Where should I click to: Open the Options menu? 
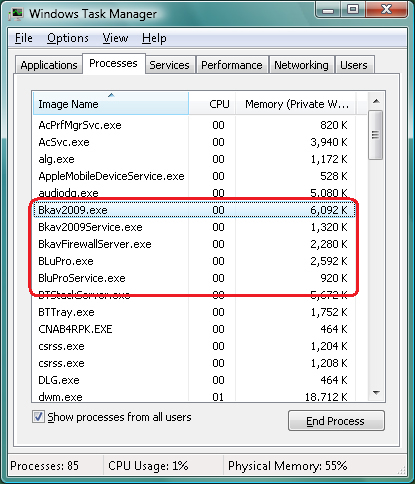68,38
